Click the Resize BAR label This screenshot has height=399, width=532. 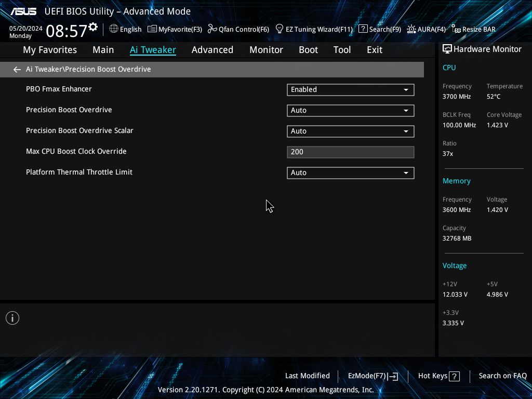coord(478,29)
